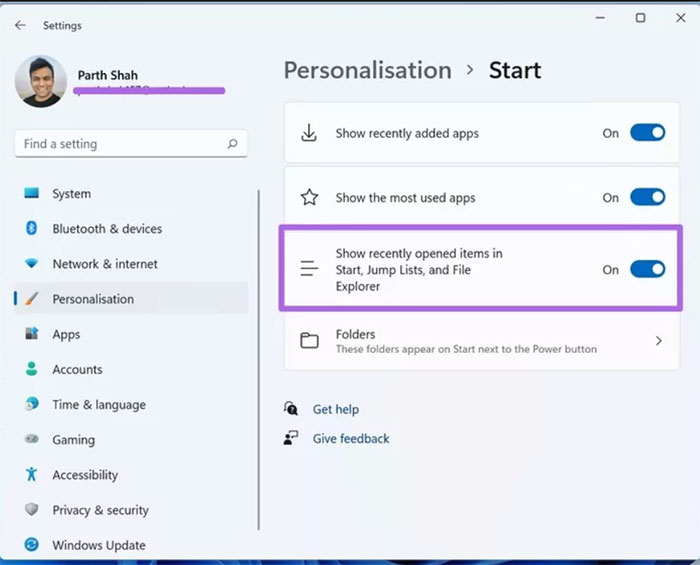The width and height of the screenshot is (700, 565).
Task: Select the Bluetooth & devices icon
Action: click(32, 229)
